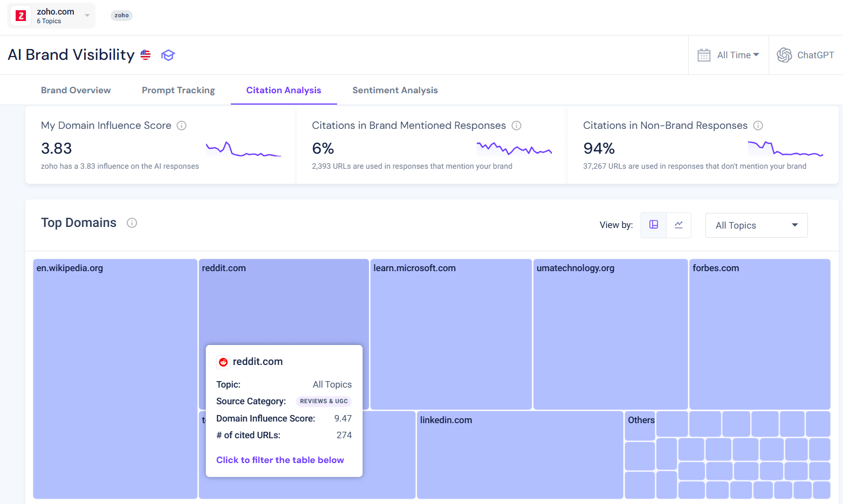Open the Sentiment Analysis tab
This screenshot has width=843, height=504.
395,90
